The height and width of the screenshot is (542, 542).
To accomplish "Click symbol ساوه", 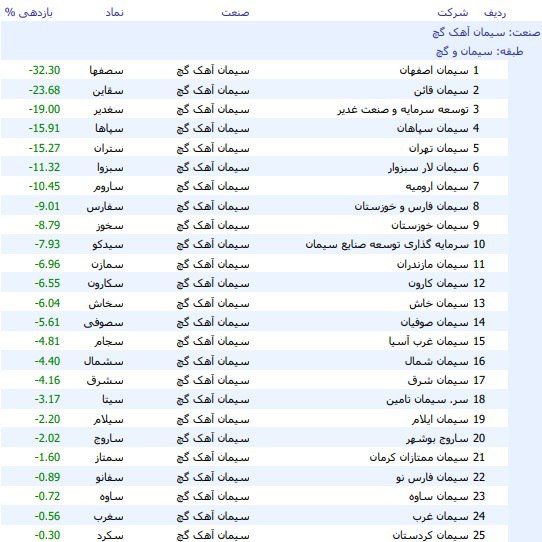I will point(111,497).
